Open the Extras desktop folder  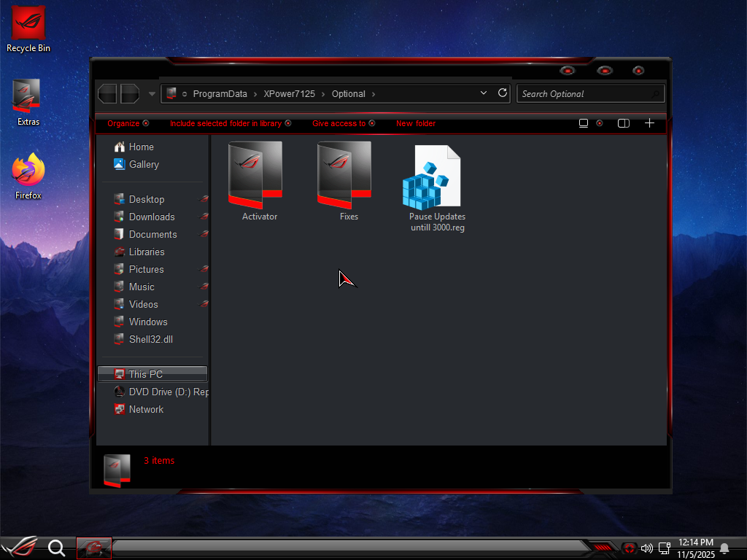pyautogui.click(x=28, y=103)
